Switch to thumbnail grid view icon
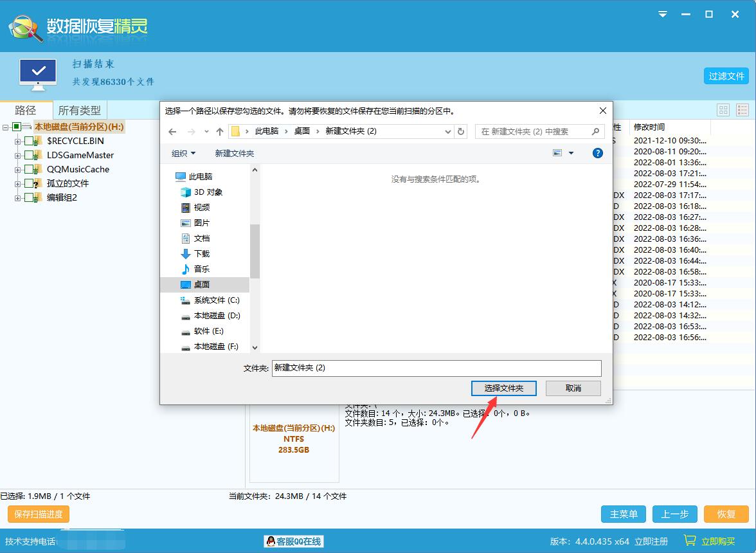 click(x=723, y=110)
